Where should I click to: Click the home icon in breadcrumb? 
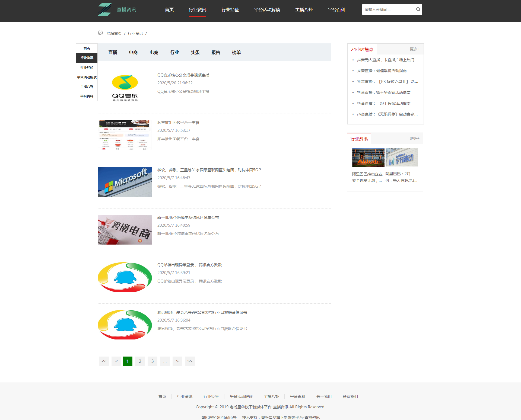[x=100, y=33]
